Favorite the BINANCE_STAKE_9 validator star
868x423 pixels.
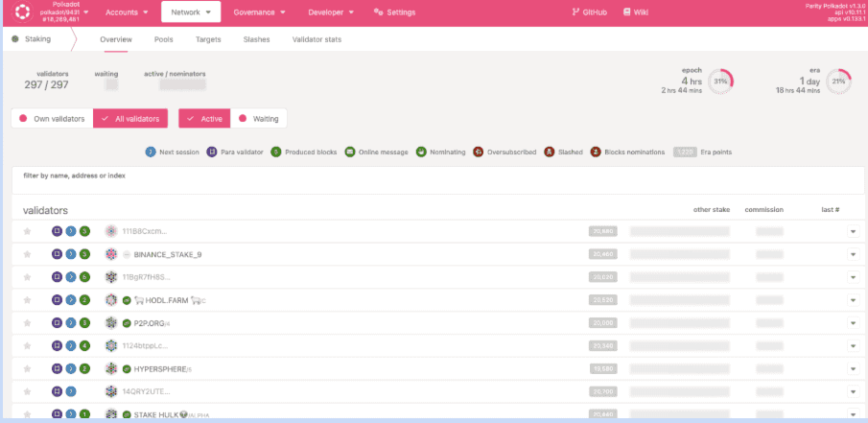[28, 254]
